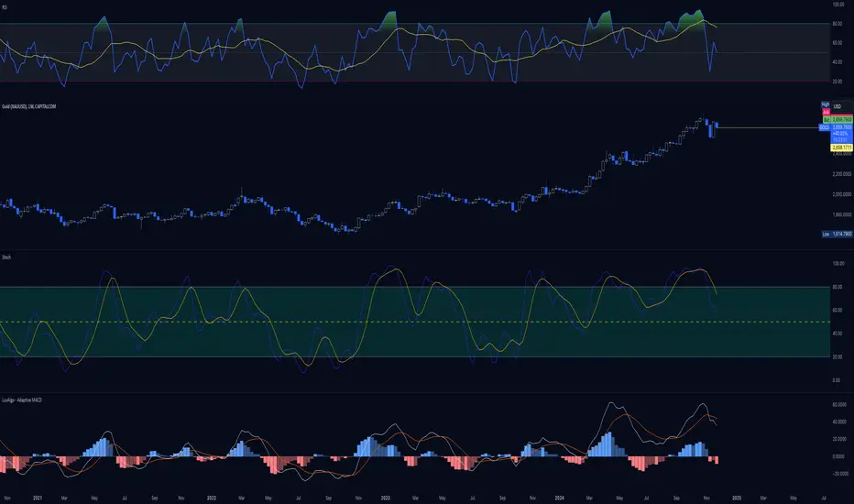
Task: Click the Low 1,614.7900 price label
Action: [838, 234]
